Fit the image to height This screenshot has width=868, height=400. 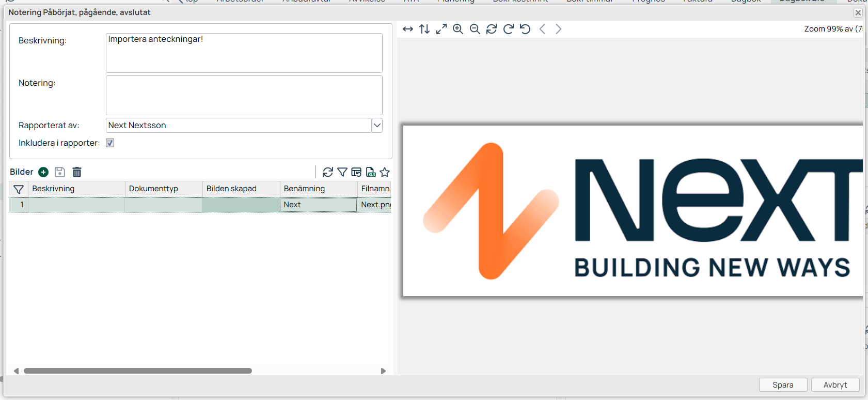coord(424,29)
